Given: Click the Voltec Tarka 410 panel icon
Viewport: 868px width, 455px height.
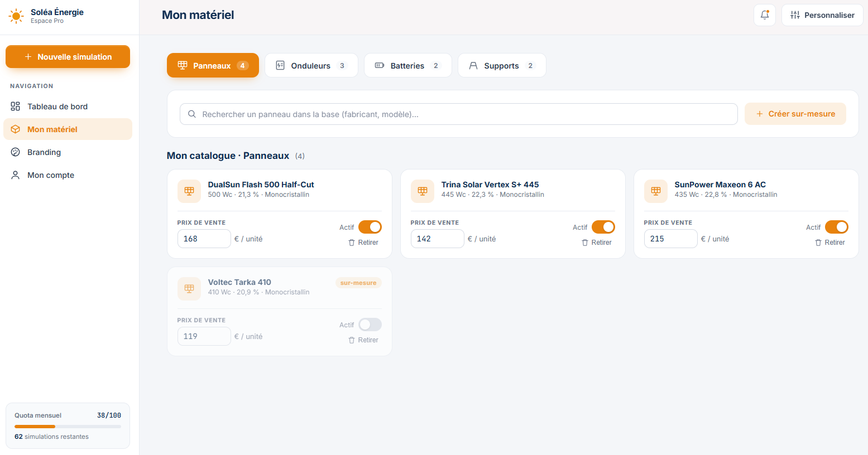Looking at the screenshot, I should 189,288.
